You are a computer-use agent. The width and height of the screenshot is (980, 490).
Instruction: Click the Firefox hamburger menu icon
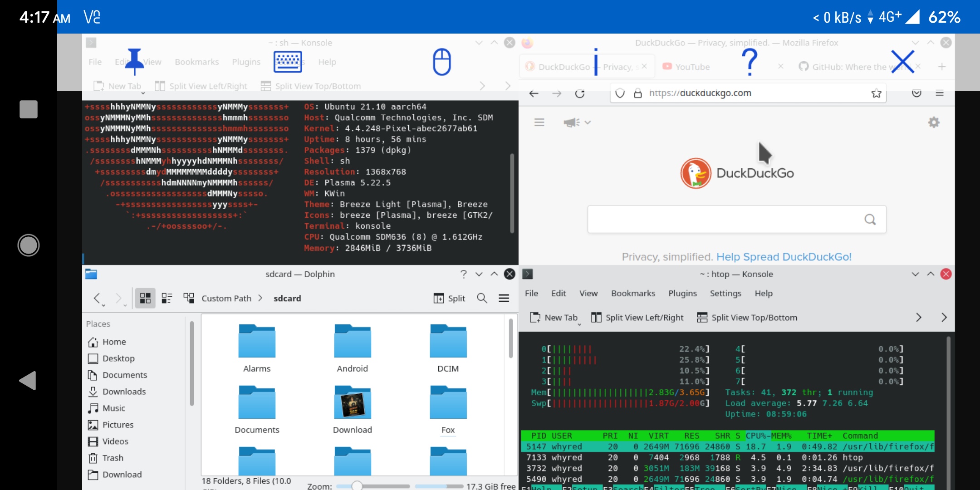[940, 93]
